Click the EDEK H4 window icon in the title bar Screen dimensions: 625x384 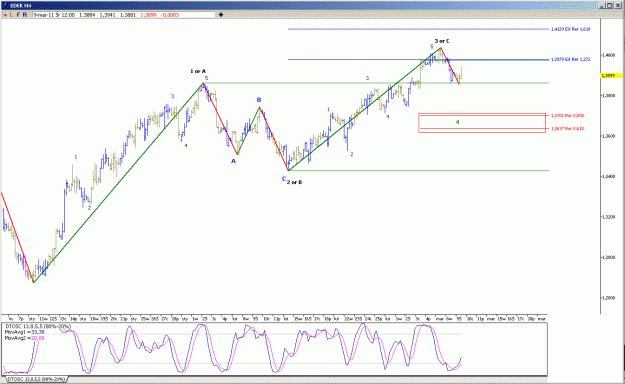click(5, 6)
